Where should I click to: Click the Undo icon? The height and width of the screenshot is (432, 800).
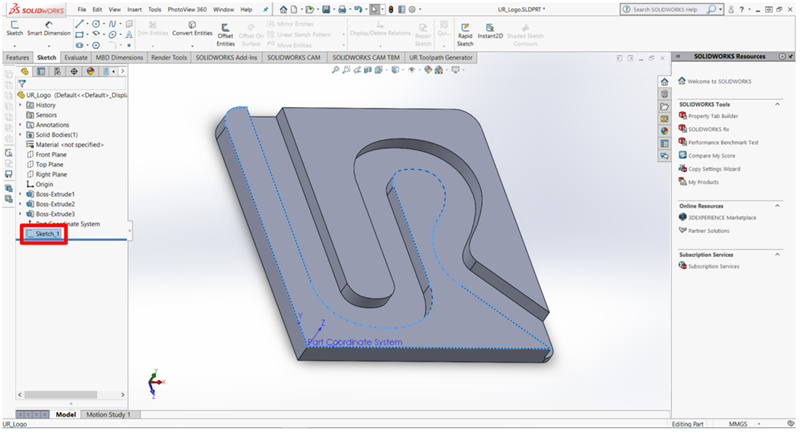358,9
